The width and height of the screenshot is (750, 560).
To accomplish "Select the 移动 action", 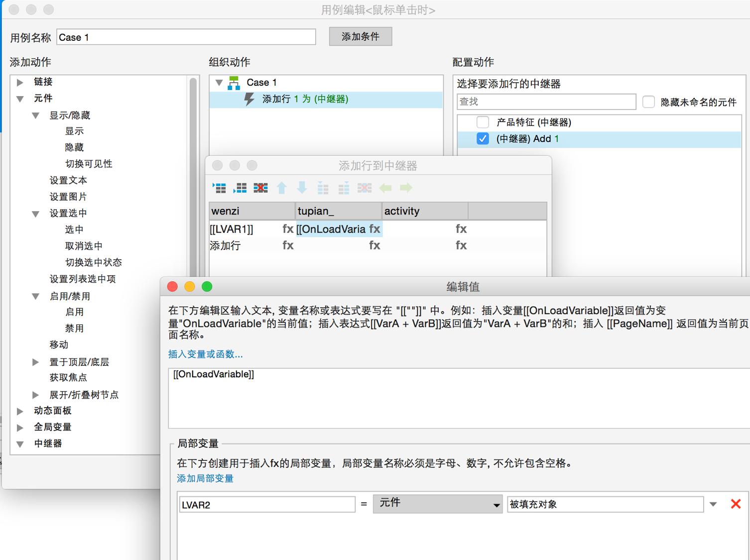I will [59, 345].
